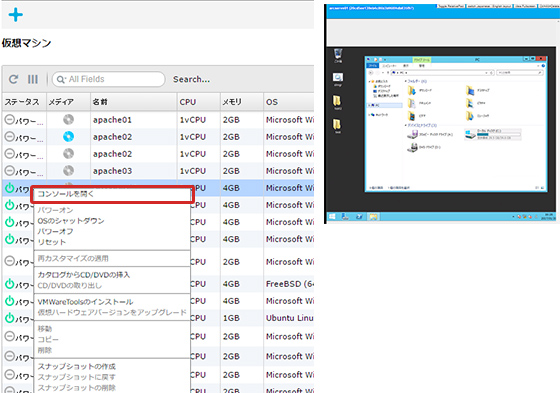Image resolution: width=560 pixels, height=393 pixels.
Task: Click the gray media disc for apache01
Action: click(68, 119)
